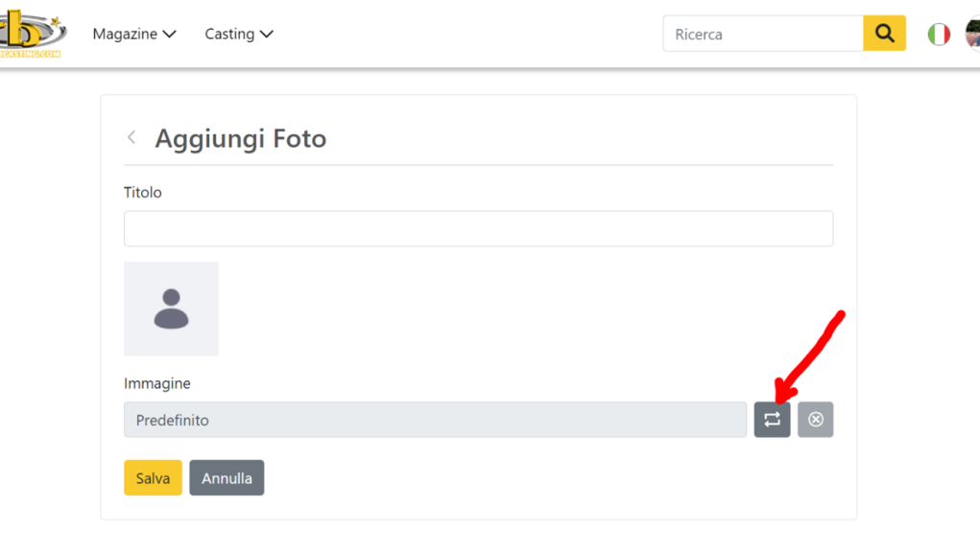Image resolution: width=980 pixels, height=557 pixels.
Task: Click the image swap/replace arrows button
Action: click(x=772, y=420)
